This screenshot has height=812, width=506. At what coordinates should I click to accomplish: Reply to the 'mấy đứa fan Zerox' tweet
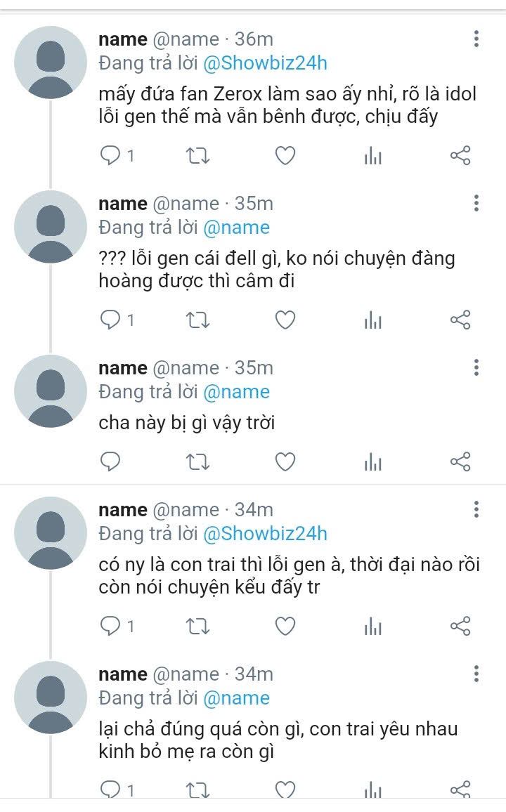click(111, 156)
